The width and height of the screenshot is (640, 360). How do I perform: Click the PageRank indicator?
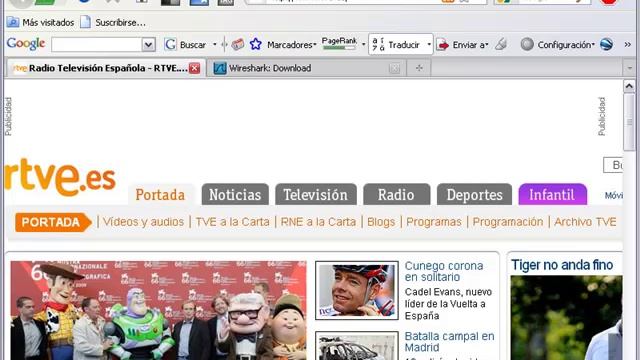pos(339,43)
